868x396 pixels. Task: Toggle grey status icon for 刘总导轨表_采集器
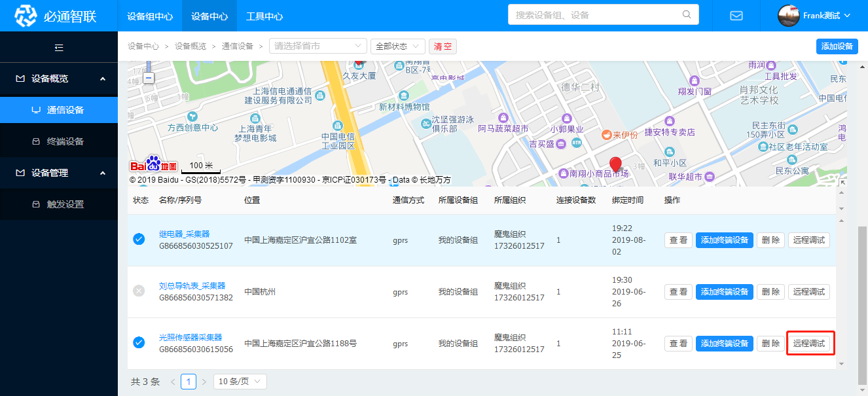point(139,291)
